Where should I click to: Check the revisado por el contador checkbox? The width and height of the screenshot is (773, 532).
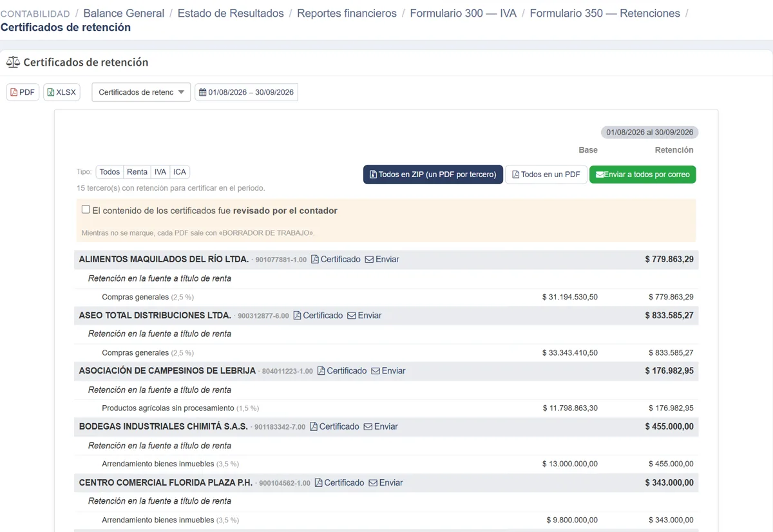[x=86, y=210]
